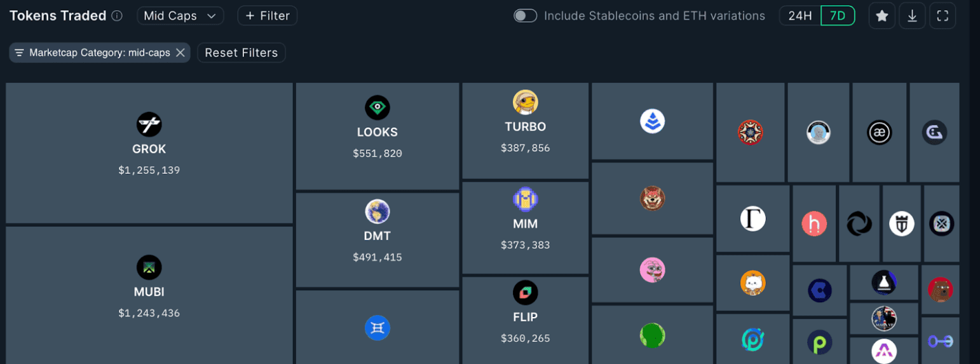980x364 pixels.
Task: Click the GROK token logo
Action: 149,124
